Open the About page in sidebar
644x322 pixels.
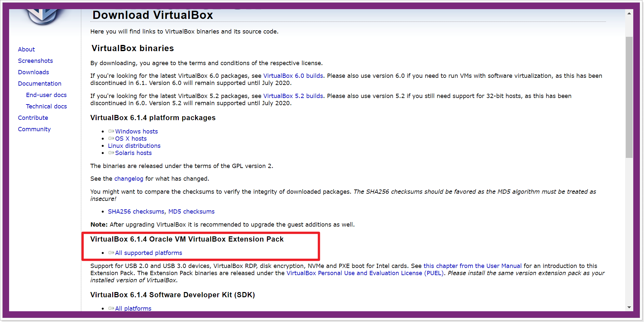click(26, 49)
